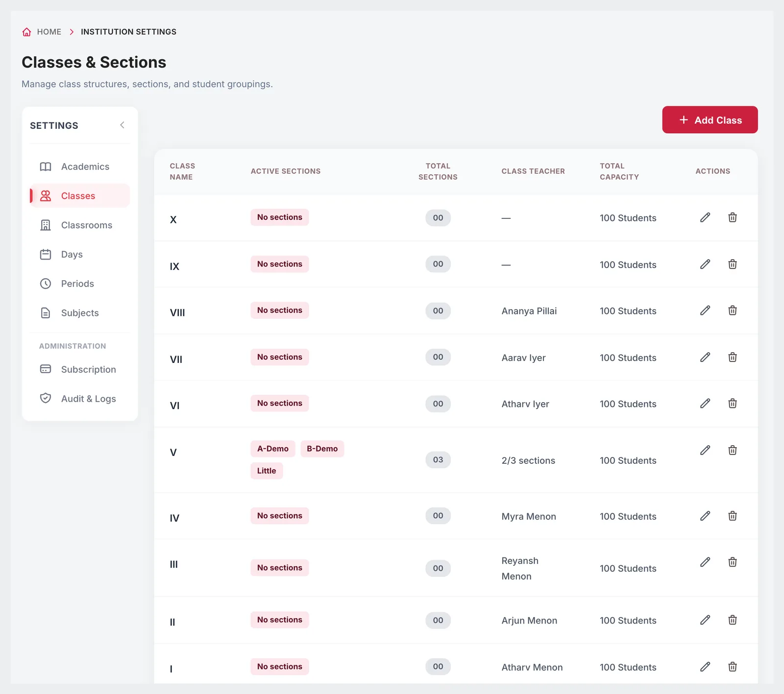Click the home icon in breadcrumb
Image resolution: width=784 pixels, height=694 pixels.
27,32
